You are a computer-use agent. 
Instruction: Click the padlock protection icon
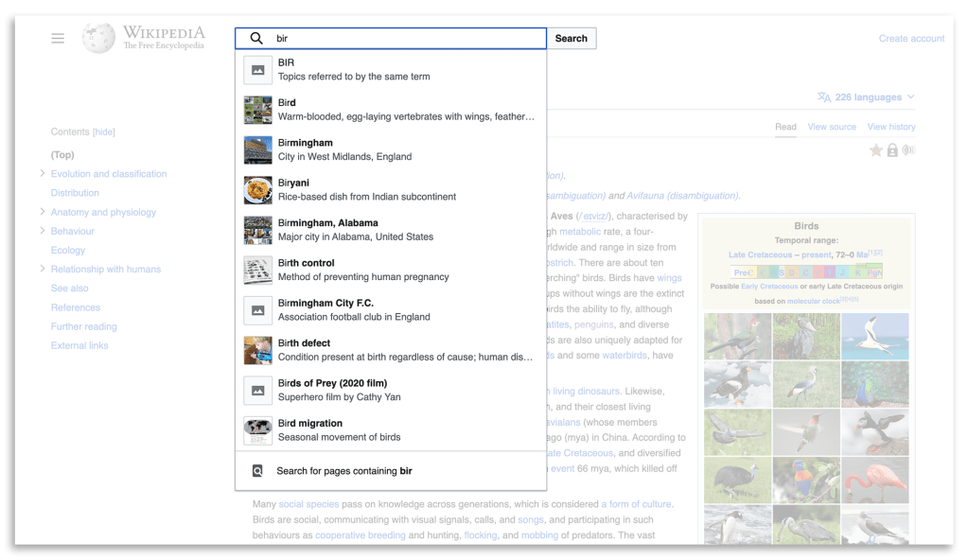click(892, 150)
